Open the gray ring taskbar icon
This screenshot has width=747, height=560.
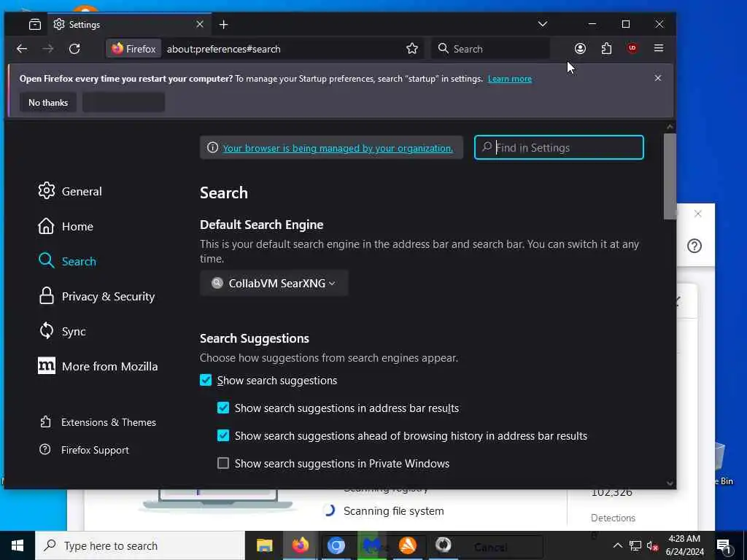444,545
